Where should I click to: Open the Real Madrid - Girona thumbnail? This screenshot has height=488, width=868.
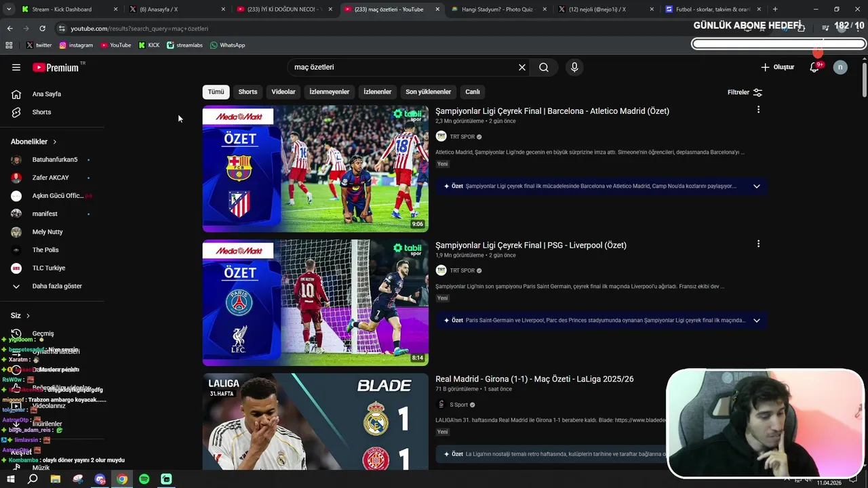[x=315, y=422]
